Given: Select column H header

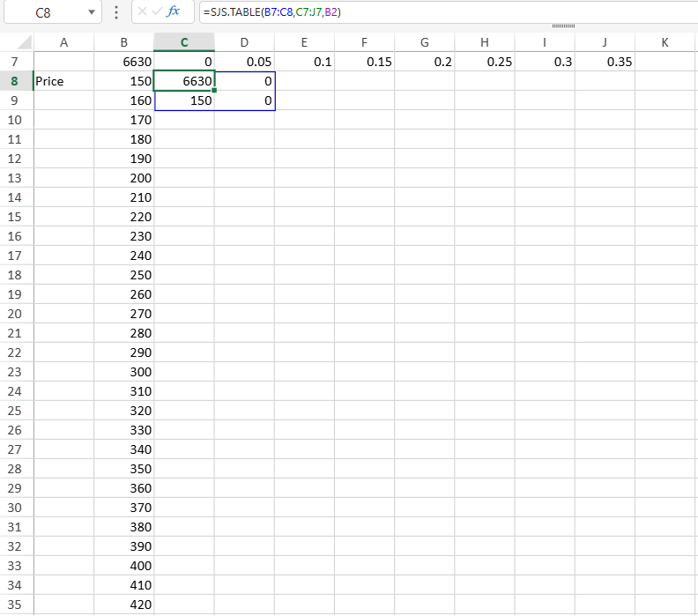Looking at the screenshot, I should (x=485, y=42).
